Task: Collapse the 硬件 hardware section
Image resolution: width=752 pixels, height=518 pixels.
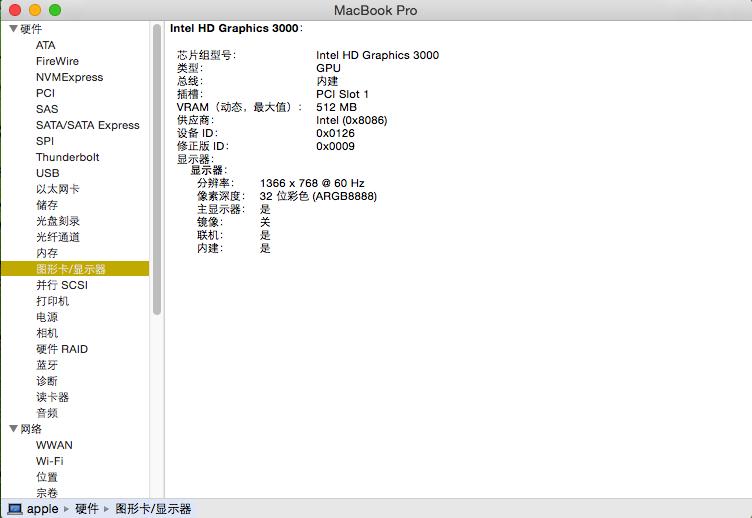Action: (x=13, y=29)
